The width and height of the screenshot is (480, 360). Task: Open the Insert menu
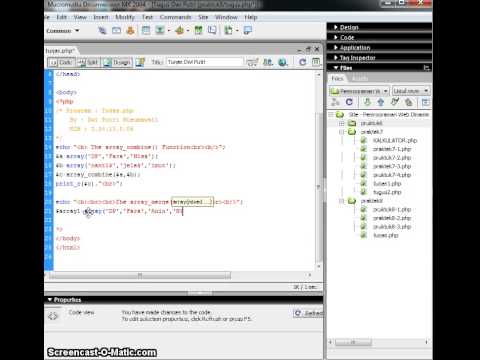click(x=101, y=17)
